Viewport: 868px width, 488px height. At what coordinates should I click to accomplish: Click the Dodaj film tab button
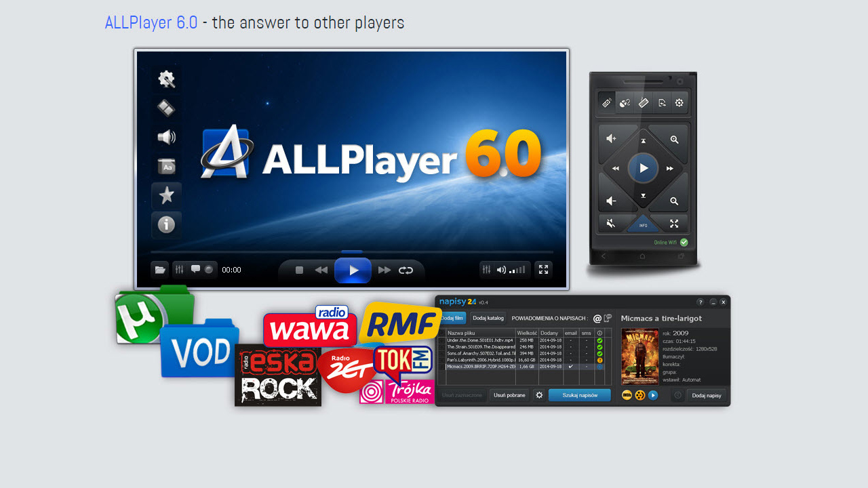(x=452, y=318)
